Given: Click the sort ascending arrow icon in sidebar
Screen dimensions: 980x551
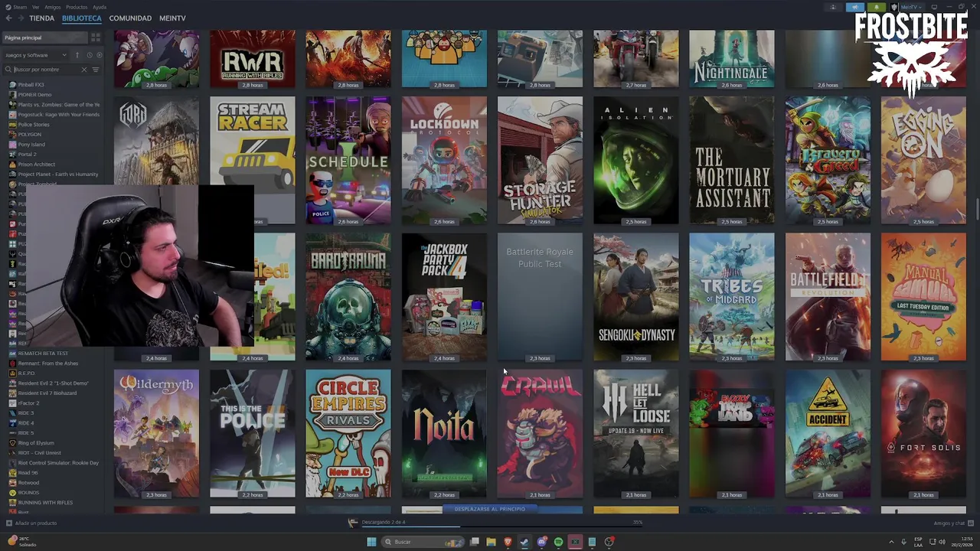Looking at the screenshot, I should click(77, 55).
